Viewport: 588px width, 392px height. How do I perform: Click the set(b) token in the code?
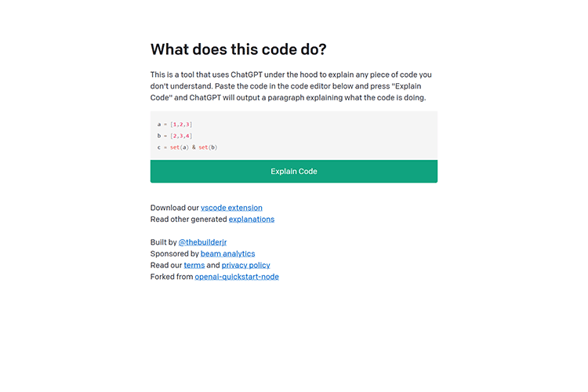coord(208,147)
